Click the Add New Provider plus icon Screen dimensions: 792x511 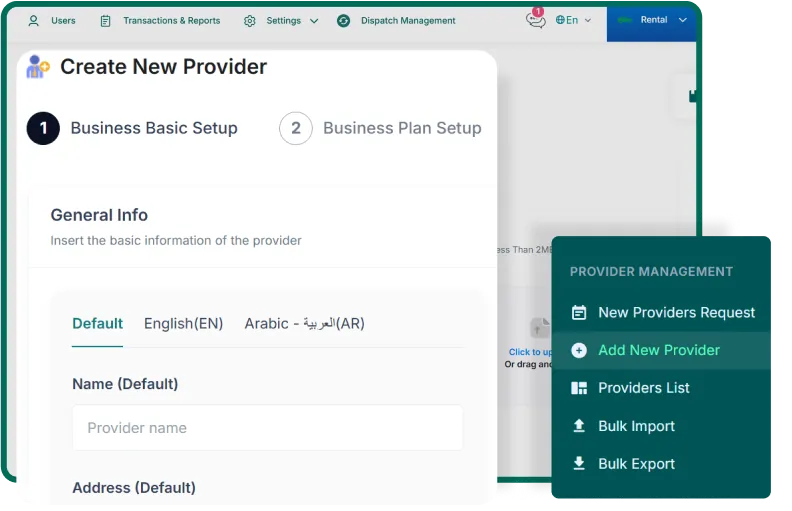(x=579, y=350)
